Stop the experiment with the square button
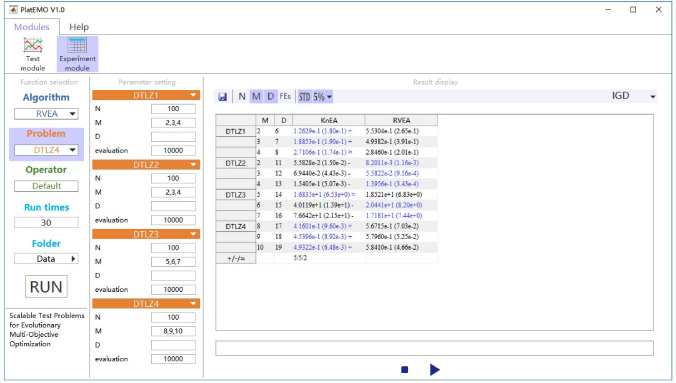This screenshot has height=383, width=676. click(x=404, y=370)
